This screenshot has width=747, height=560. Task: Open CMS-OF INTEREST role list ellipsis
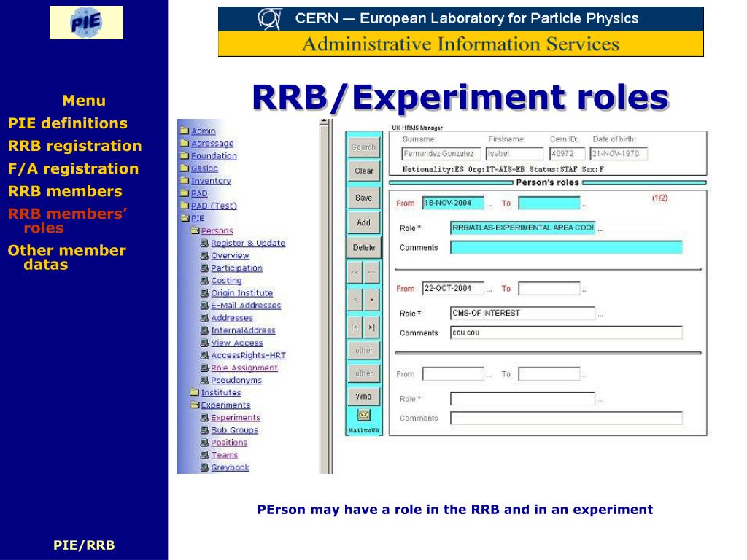(x=600, y=315)
